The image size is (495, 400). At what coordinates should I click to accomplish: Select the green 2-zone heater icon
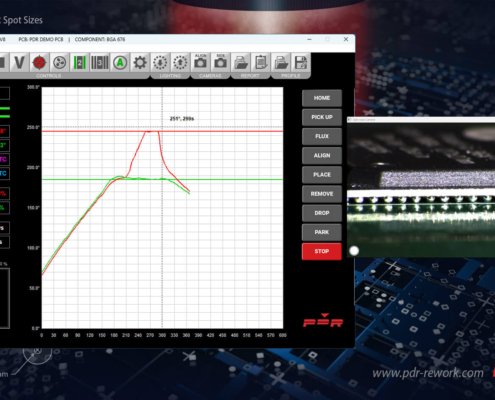(80, 62)
